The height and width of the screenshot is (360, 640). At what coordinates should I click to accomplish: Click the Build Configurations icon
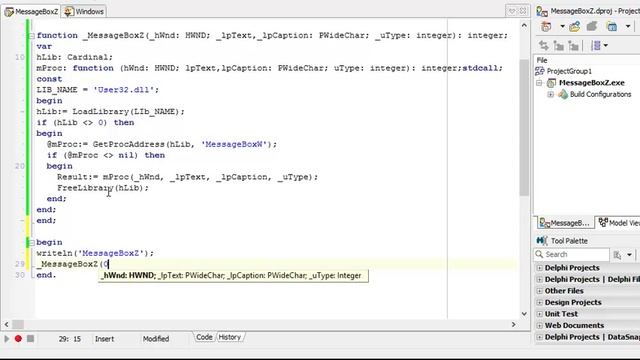pos(563,94)
